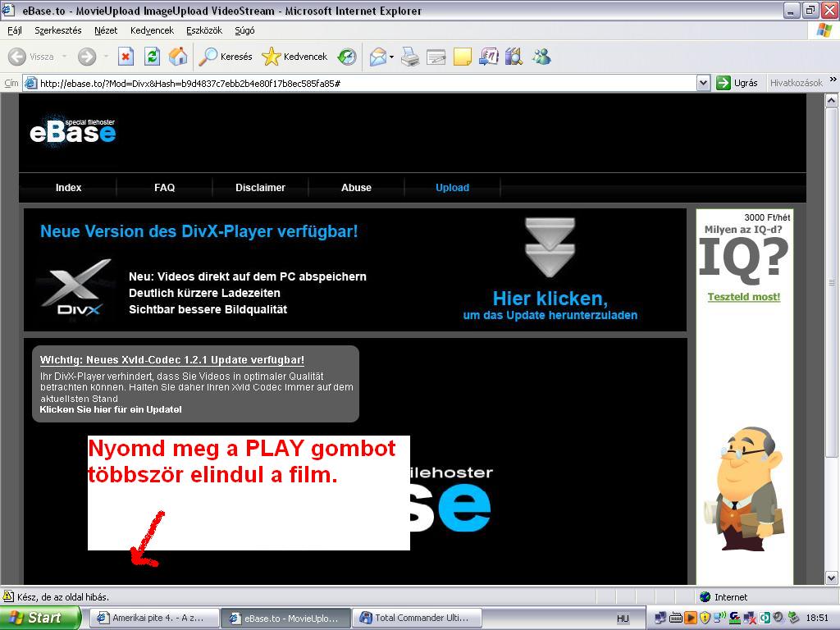Open the mail icon dropdown arrow
The image size is (840, 630).
tap(391, 57)
